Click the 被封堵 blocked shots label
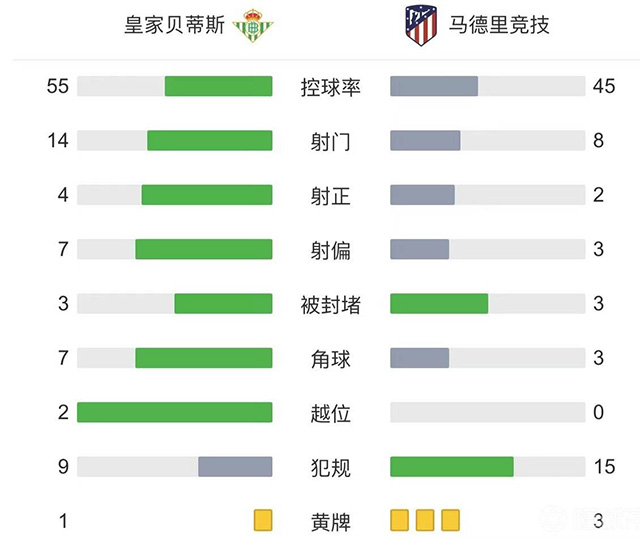The width and height of the screenshot is (640, 538). point(330,304)
